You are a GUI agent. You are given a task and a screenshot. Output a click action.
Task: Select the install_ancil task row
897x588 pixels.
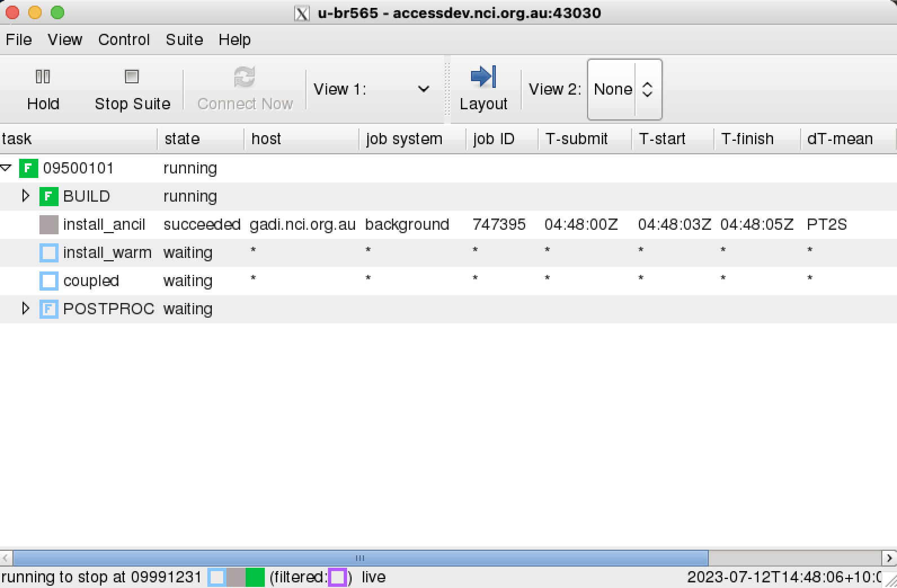coord(448,224)
